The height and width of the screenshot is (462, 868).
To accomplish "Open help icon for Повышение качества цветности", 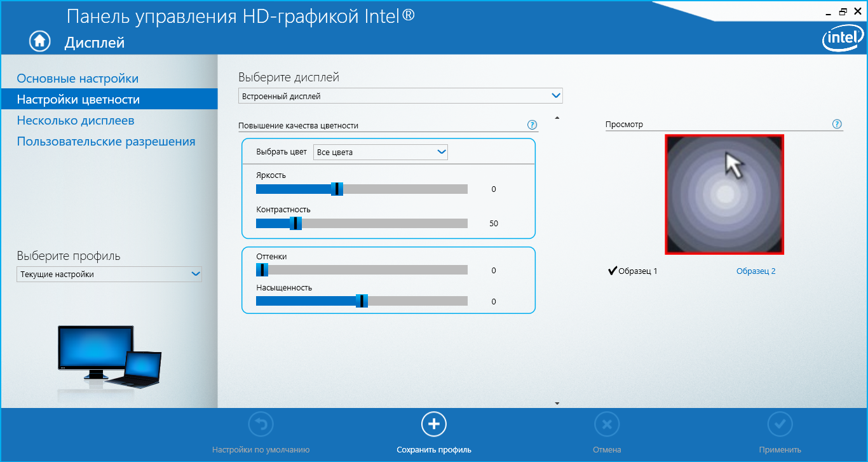I will tap(532, 125).
